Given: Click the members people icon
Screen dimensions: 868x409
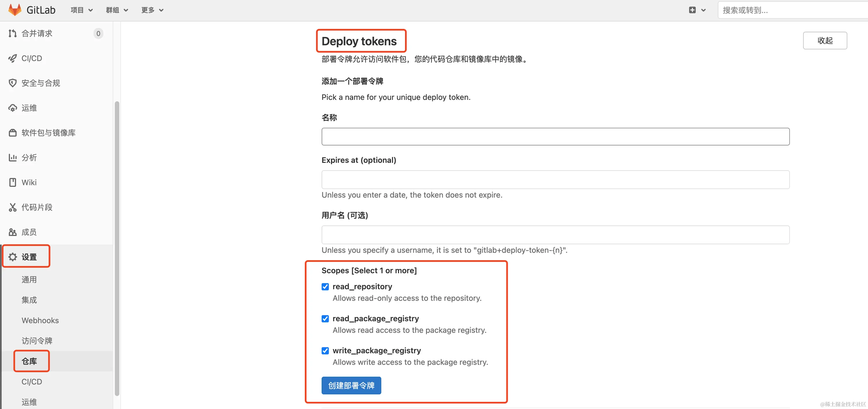Looking at the screenshot, I should coord(12,232).
